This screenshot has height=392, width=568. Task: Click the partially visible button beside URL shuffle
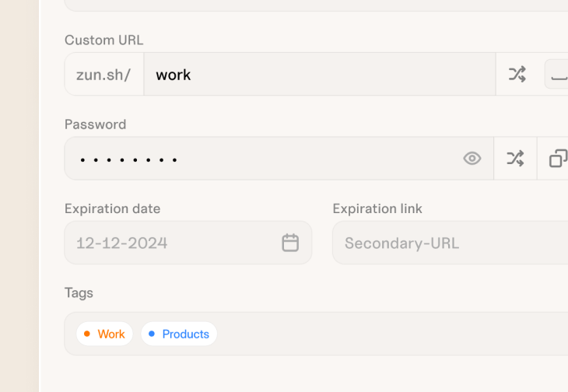(x=557, y=75)
